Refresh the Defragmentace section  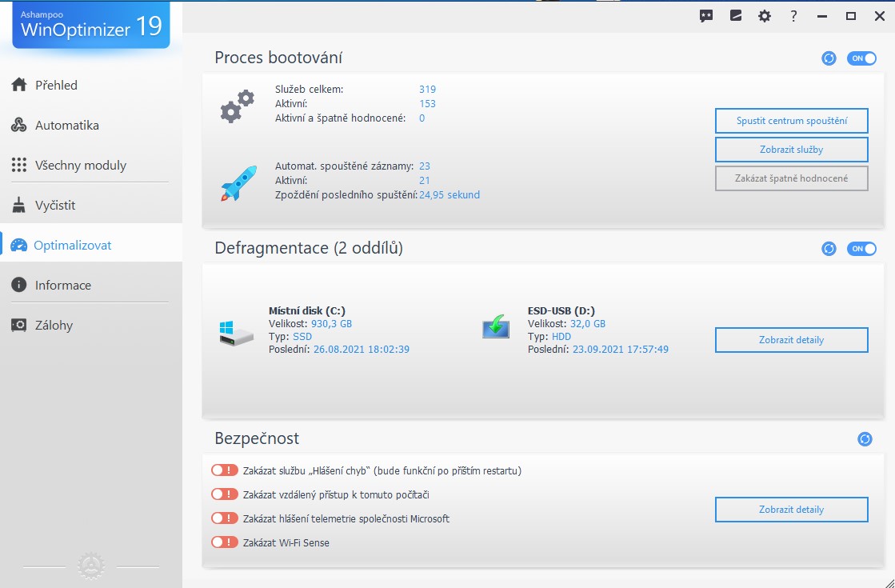pyautogui.click(x=829, y=249)
